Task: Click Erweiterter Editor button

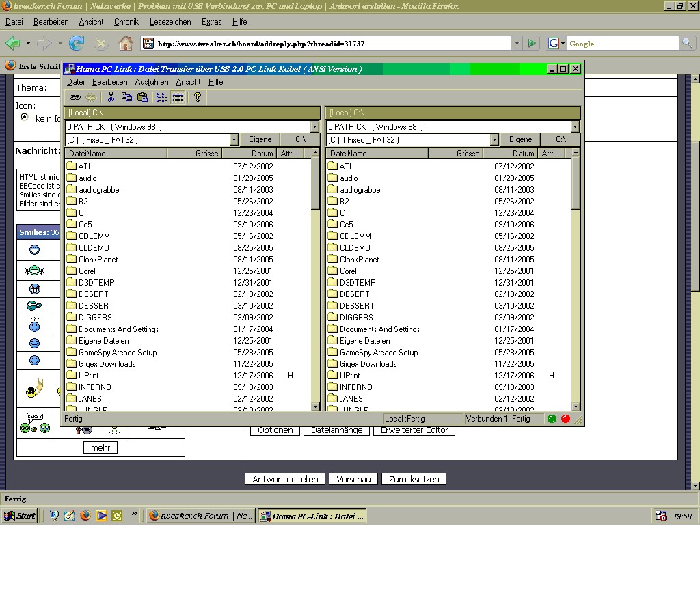Action: click(x=414, y=430)
